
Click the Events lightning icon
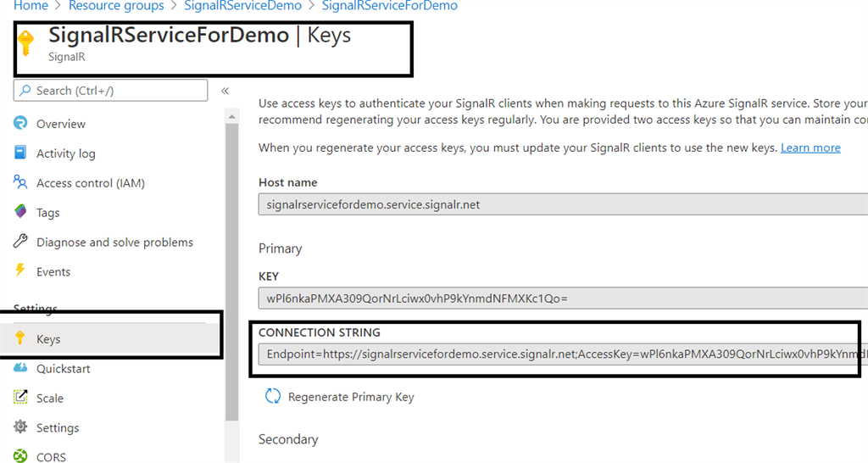20,271
